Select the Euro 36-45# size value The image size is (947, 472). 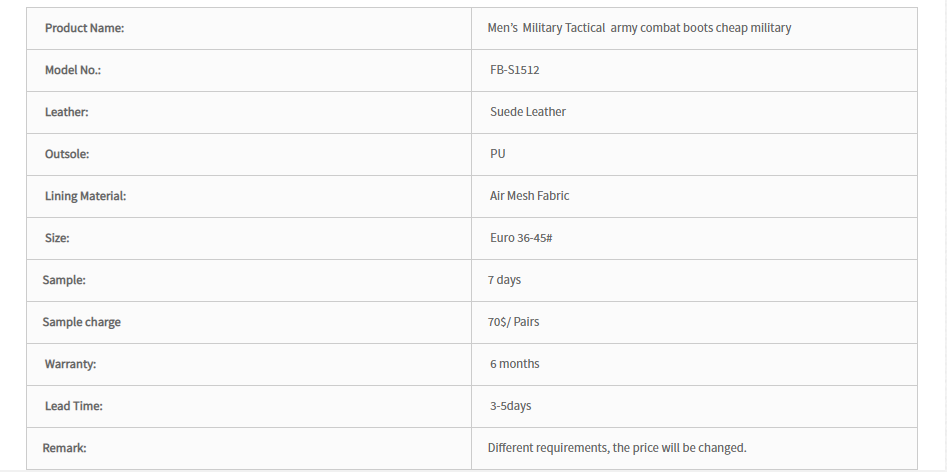(521, 238)
